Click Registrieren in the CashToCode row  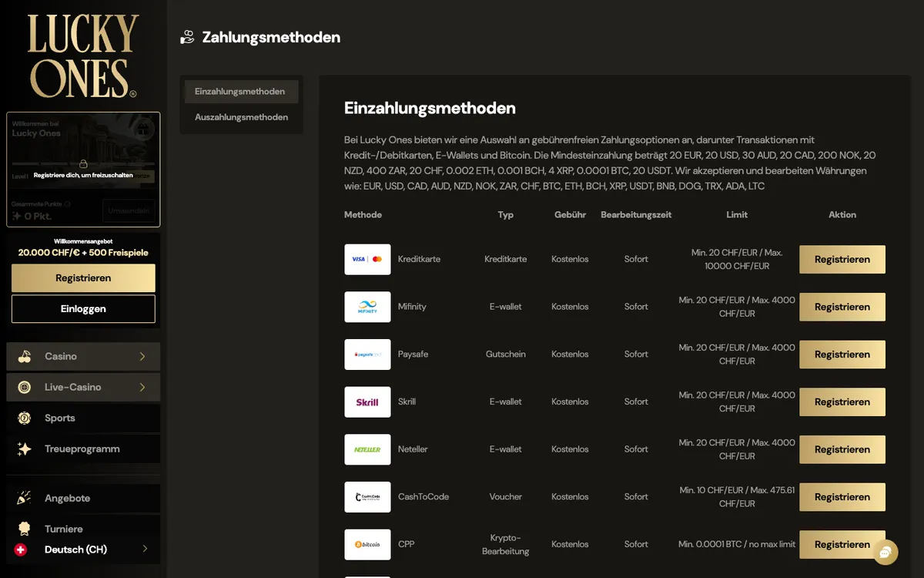[x=842, y=497]
